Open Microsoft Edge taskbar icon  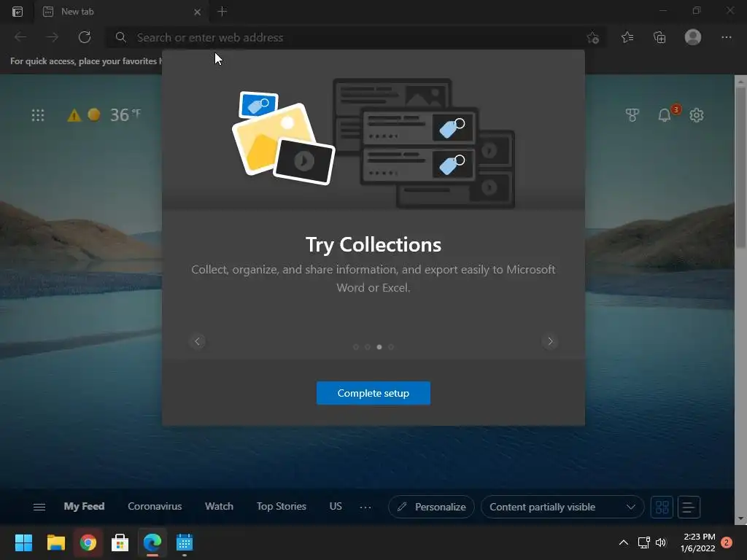pos(152,542)
